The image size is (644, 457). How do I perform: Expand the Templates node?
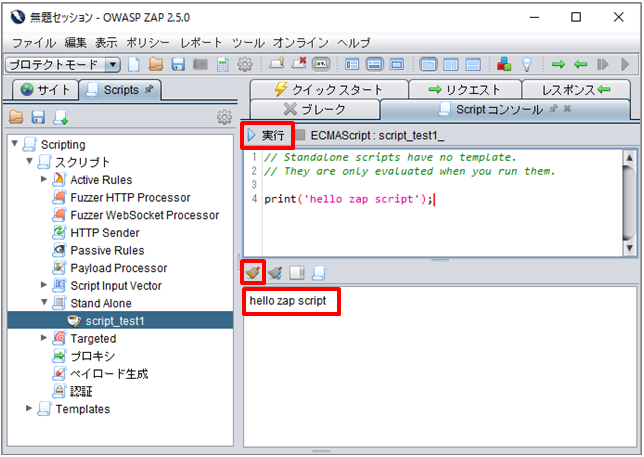[29, 408]
